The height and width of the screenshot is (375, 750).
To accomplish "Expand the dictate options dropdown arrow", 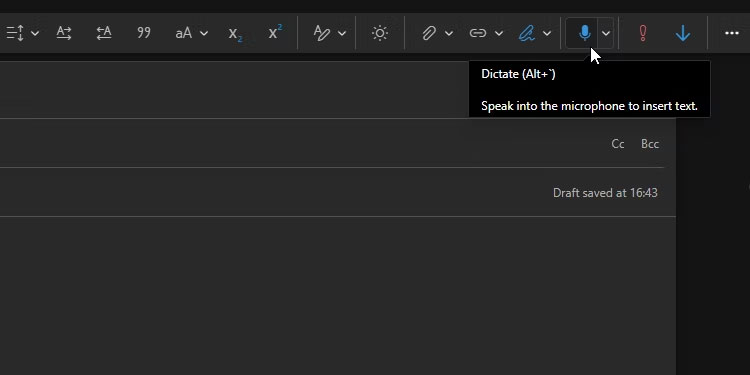I will [x=606, y=33].
